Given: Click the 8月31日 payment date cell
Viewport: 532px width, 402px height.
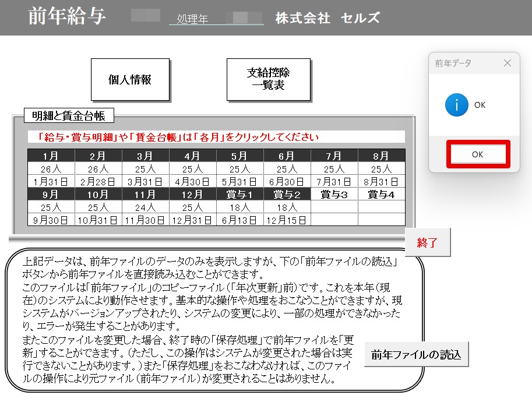Looking at the screenshot, I should point(381,182).
